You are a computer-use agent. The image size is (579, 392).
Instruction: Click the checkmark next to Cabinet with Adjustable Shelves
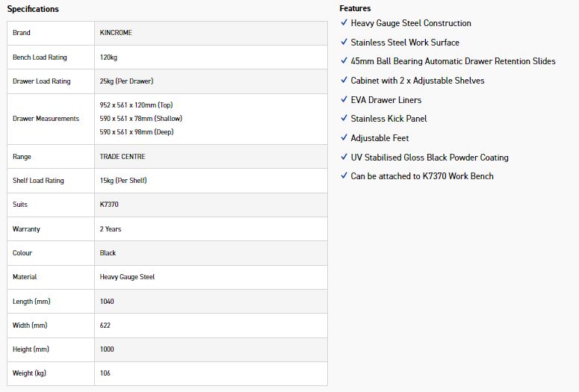344,80
